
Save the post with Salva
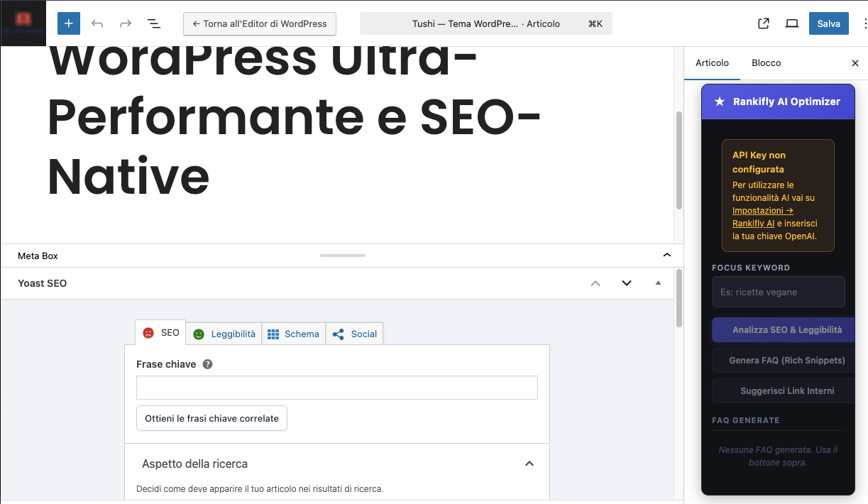click(828, 23)
